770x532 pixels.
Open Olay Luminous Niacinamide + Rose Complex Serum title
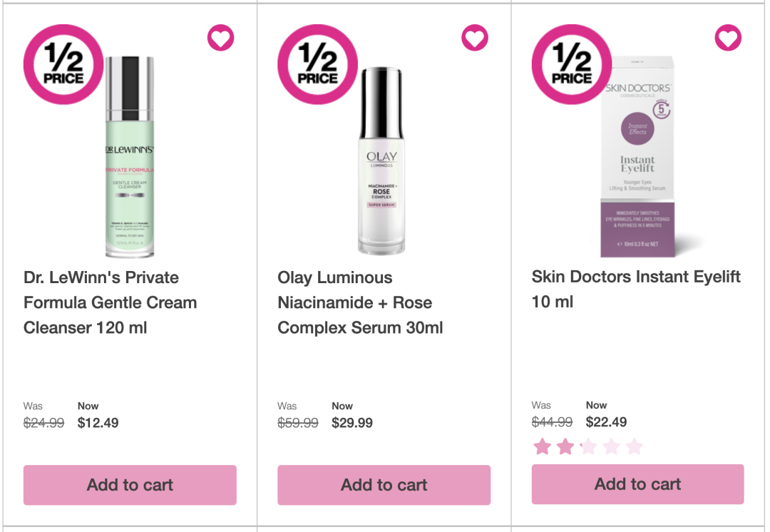click(360, 302)
